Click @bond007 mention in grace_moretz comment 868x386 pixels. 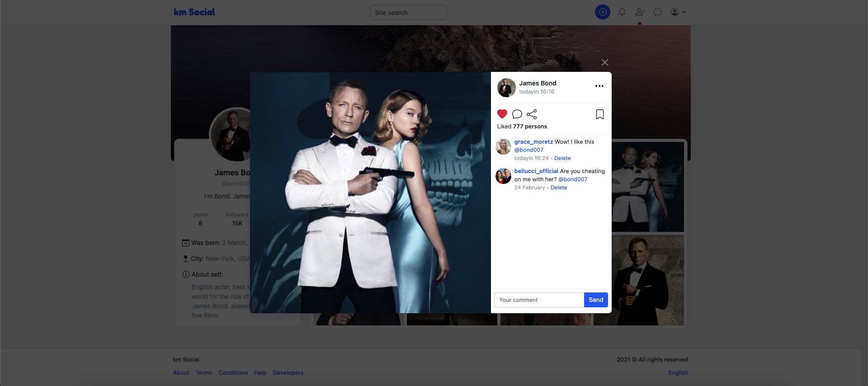529,150
